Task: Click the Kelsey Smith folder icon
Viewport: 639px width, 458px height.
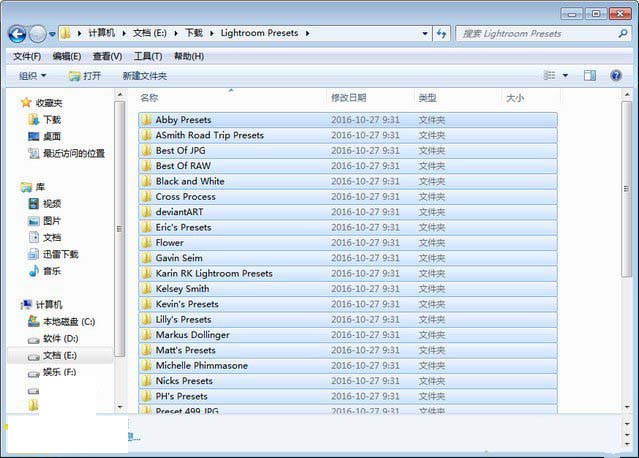Action: point(146,289)
